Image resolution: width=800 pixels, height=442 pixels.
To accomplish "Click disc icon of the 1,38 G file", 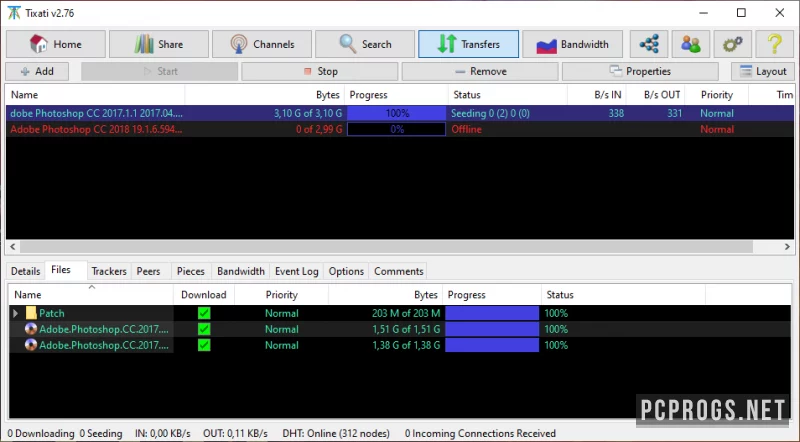I will pos(31,345).
